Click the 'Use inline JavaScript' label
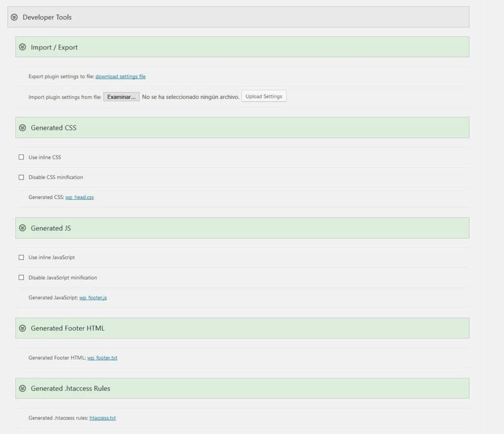Screen dimensions: 504x434 click(51, 257)
